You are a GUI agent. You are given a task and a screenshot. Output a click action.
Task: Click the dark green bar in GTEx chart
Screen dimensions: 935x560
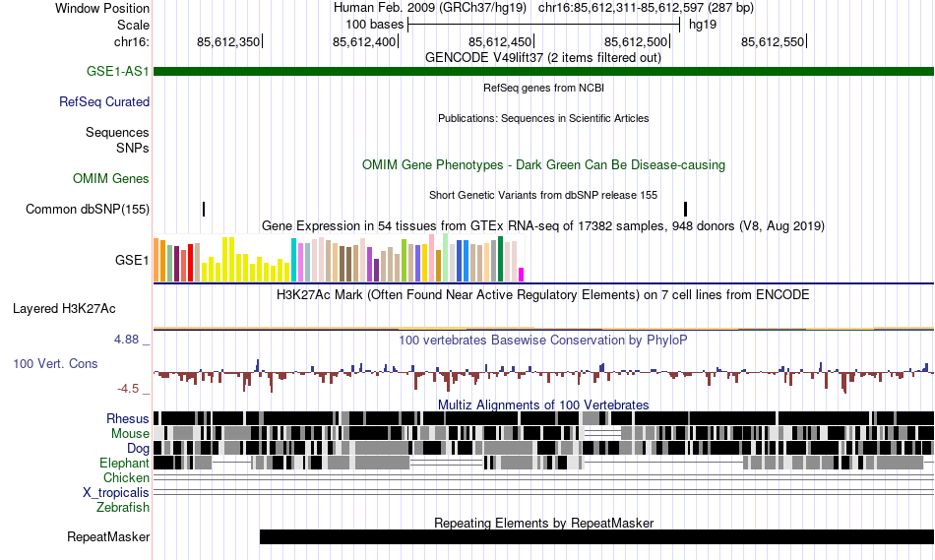(x=500, y=259)
